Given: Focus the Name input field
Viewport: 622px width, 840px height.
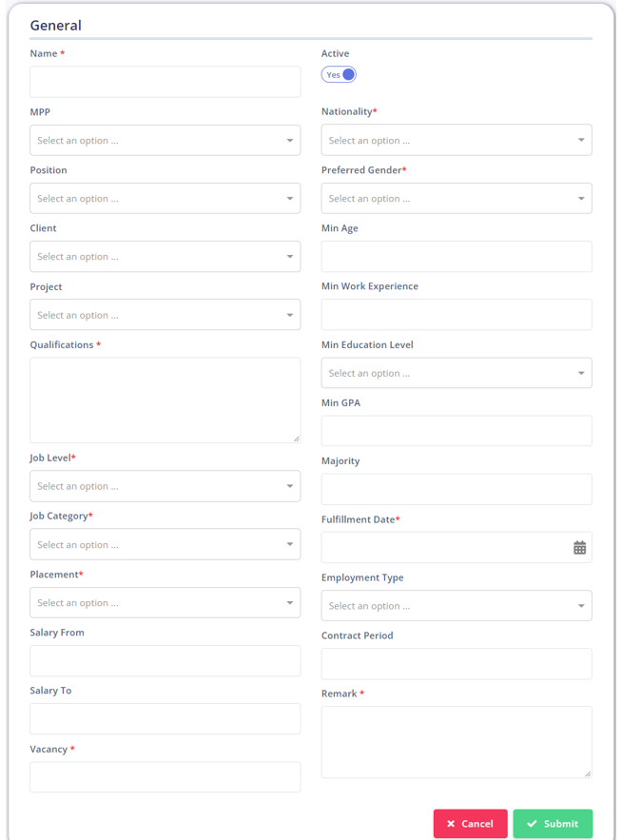Looking at the screenshot, I should pos(165,82).
